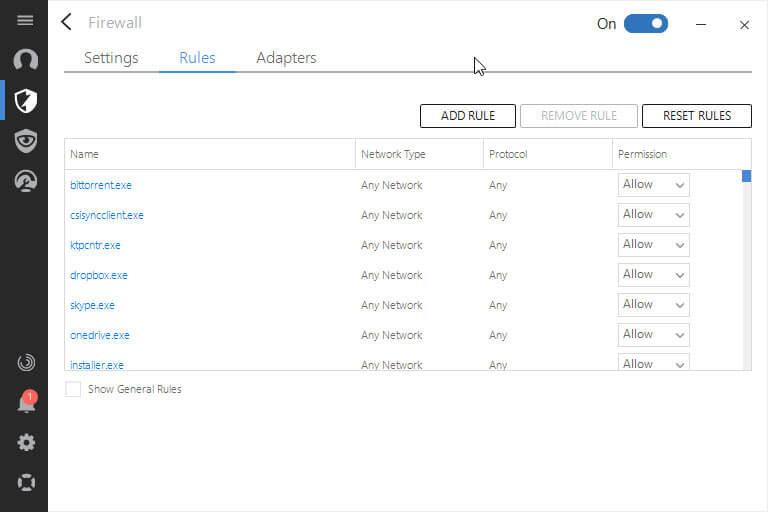Go back using the arrow beside Firewall
The height and width of the screenshot is (512, 768).
tap(67, 22)
